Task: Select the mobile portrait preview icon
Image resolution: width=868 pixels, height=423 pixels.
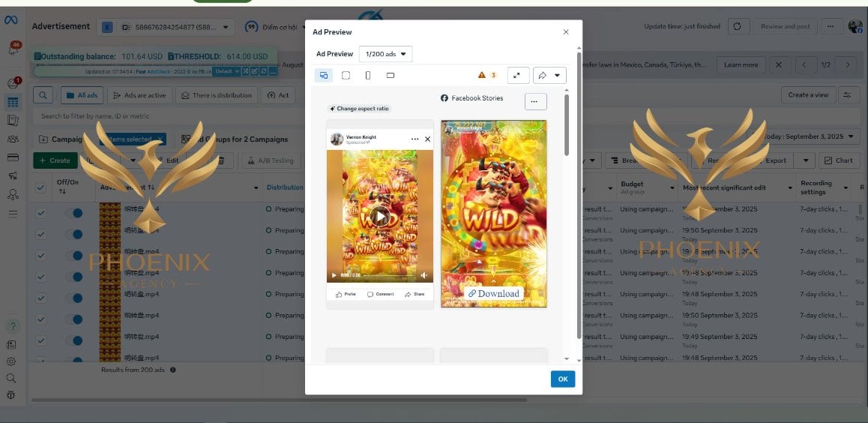Action: tap(368, 75)
